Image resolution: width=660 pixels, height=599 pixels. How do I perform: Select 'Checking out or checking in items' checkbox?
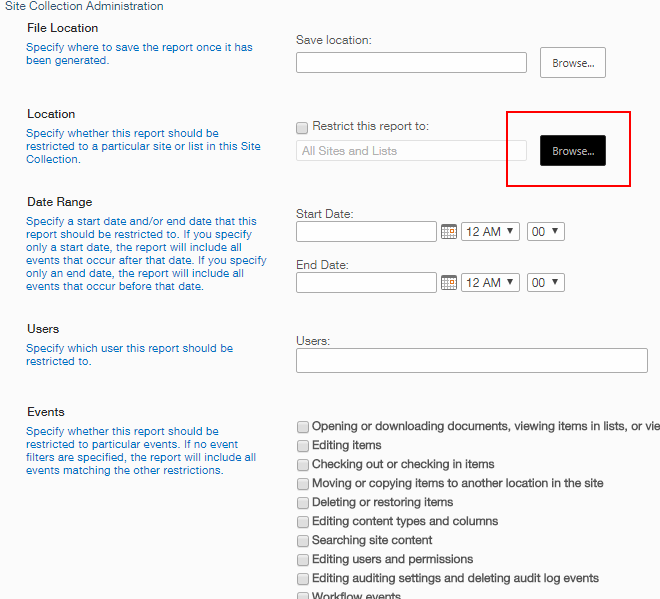[303, 465]
